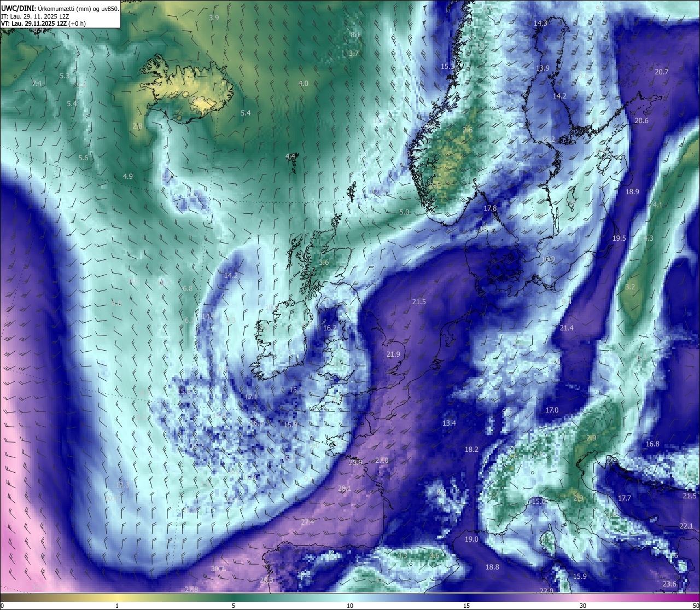Image resolution: width=700 pixels, height=610 pixels.
Task: Click the 19.0 value on the map
Action: click(x=471, y=539)
